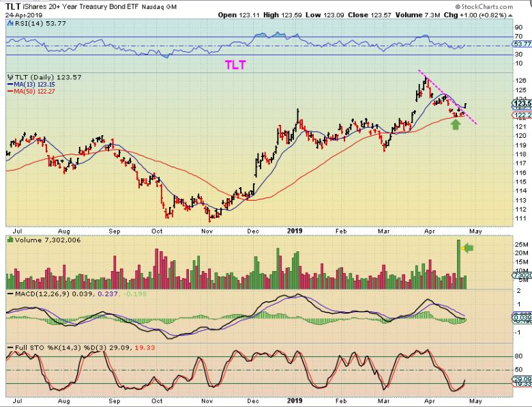Click the 'Oct' label on bottom time axis
The width and height of the screenshot is (532, 407).
(157, 401)
